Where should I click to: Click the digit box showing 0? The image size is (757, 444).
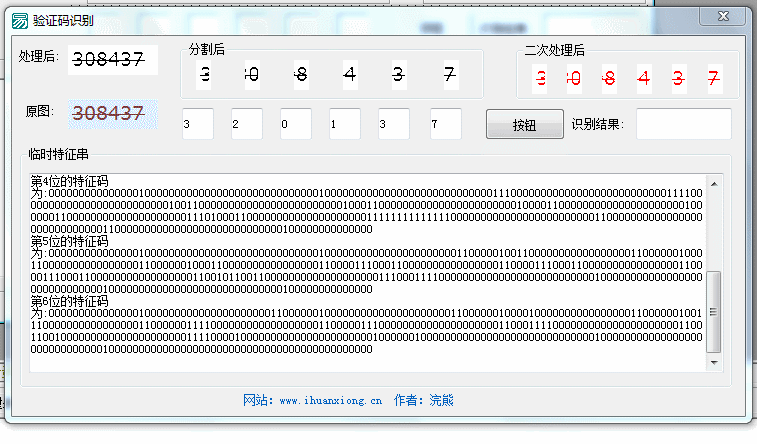[296, 124]
